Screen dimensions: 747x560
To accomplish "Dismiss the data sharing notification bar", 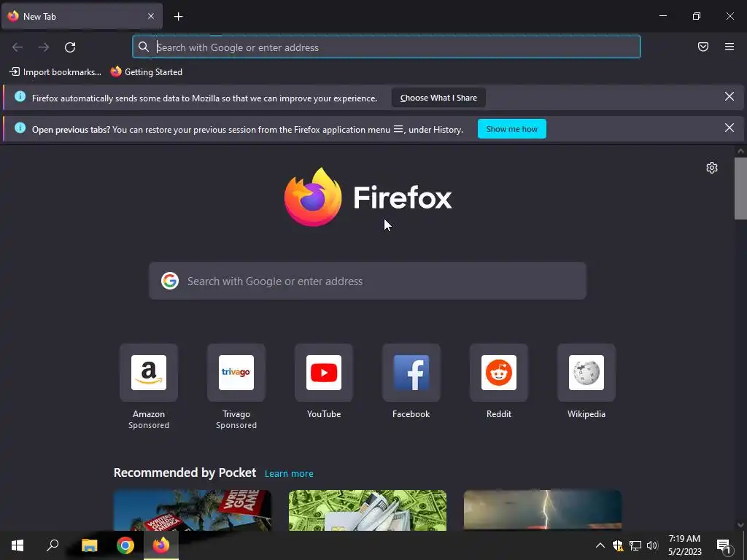I will click(x=729, y=97).
